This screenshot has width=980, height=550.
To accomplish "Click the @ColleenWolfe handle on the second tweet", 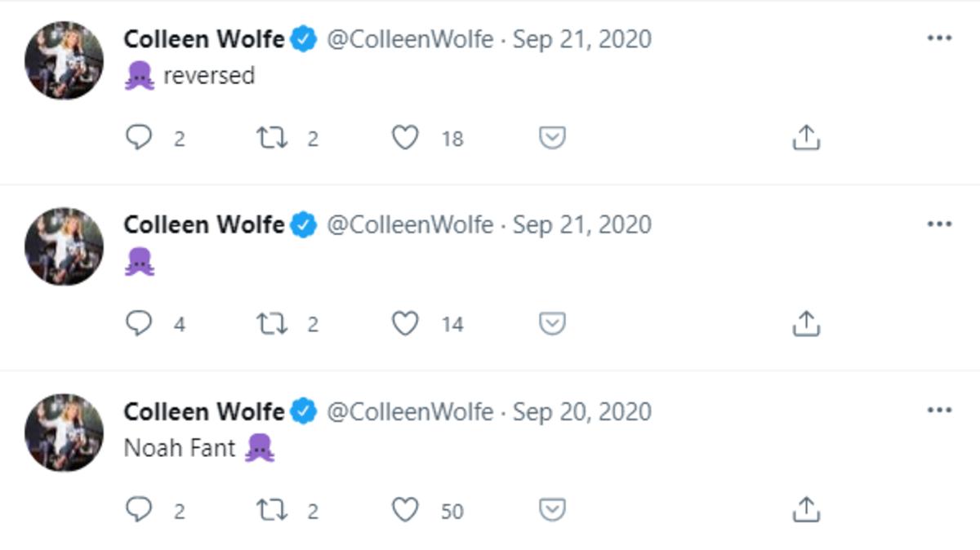I will coord(410,224).
